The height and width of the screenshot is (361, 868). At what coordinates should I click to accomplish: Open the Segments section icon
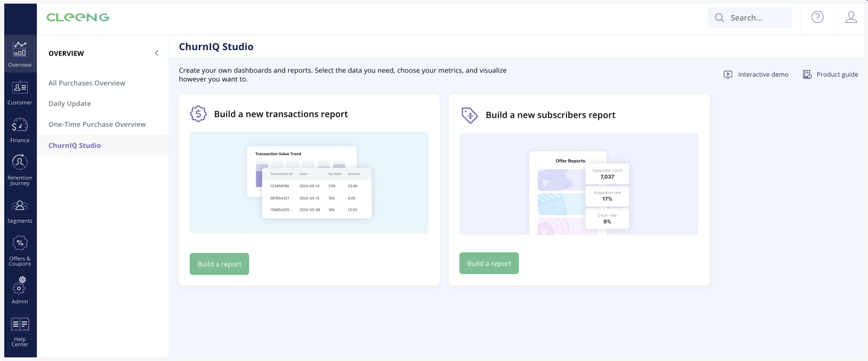click(x=20, y=206)
